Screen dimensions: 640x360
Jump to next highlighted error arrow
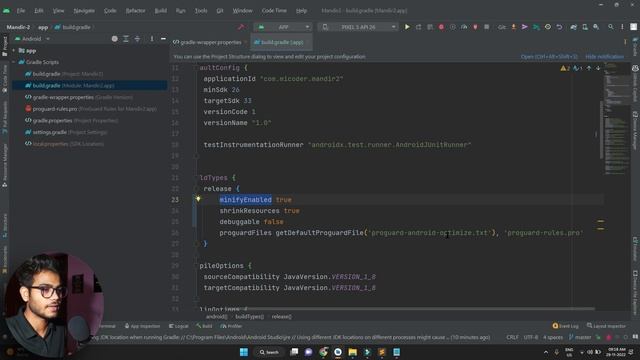click(x=598, y=68)
